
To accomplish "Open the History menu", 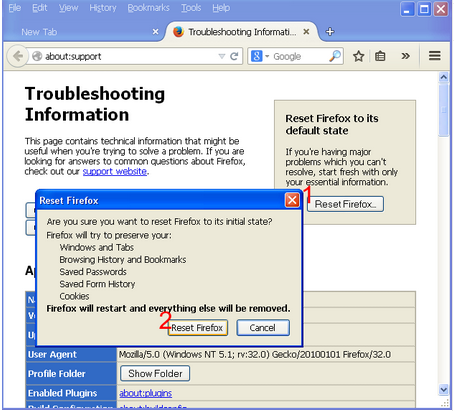I will click(x=103, y=8).
